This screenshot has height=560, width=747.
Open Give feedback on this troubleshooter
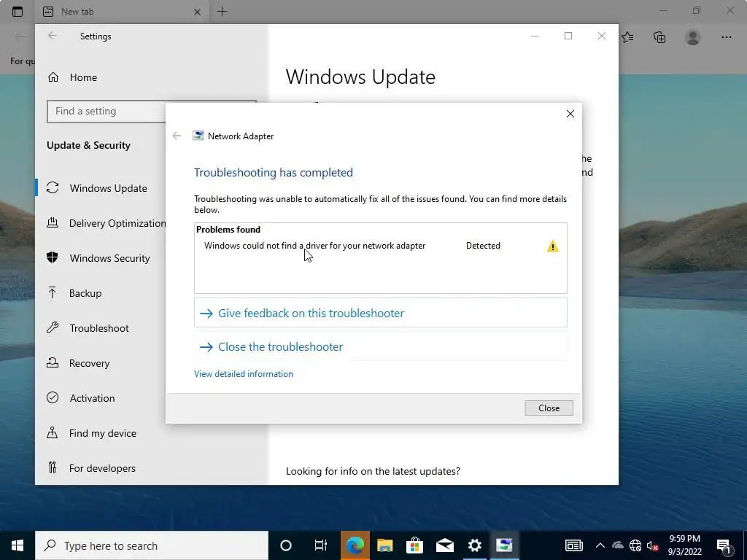(x=380, y=313)
